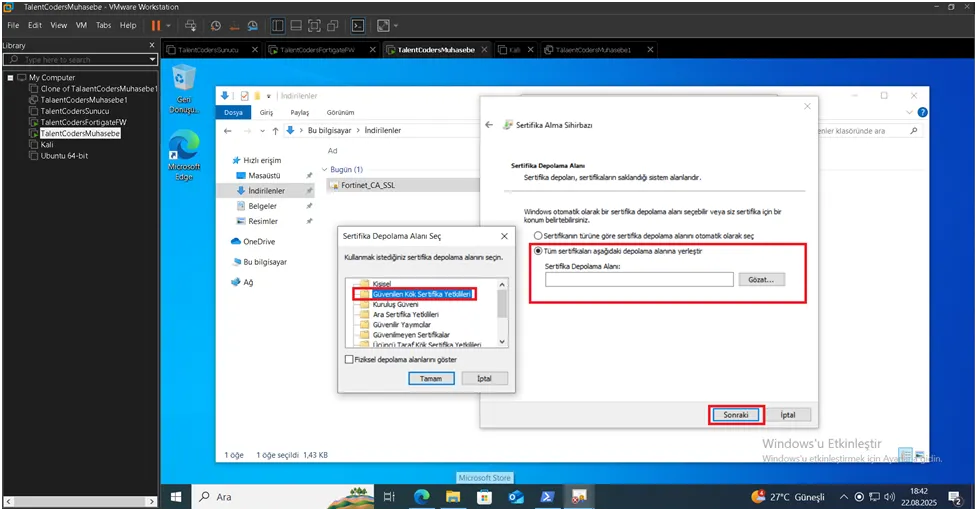The height and width of the screenshot is (511, 977).
Task: Close the Library panel
Action: click(x=152, y=45)
